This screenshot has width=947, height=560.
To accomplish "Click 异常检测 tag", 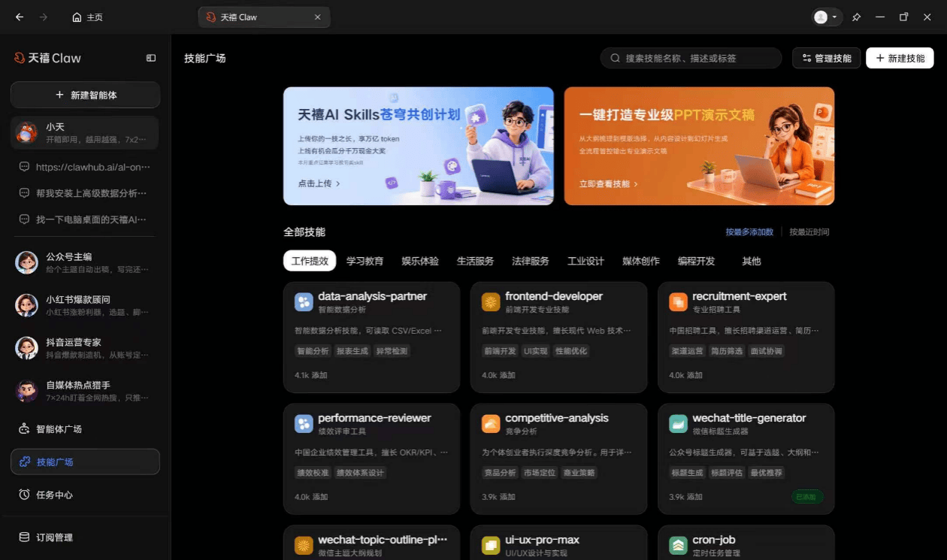I will pyautogui.click(x=392, y=351).
